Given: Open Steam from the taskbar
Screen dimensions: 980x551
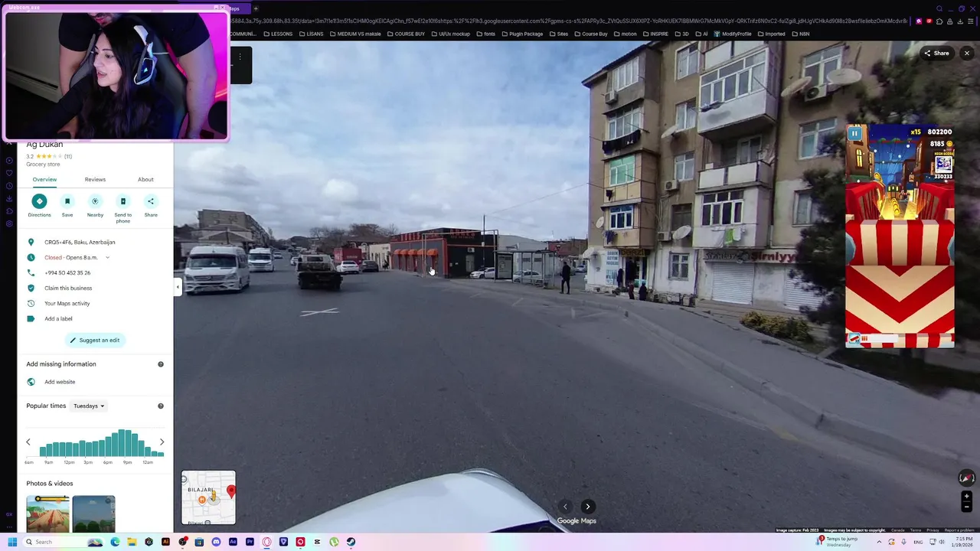Looking at the screenshot, I should [351, 542].
